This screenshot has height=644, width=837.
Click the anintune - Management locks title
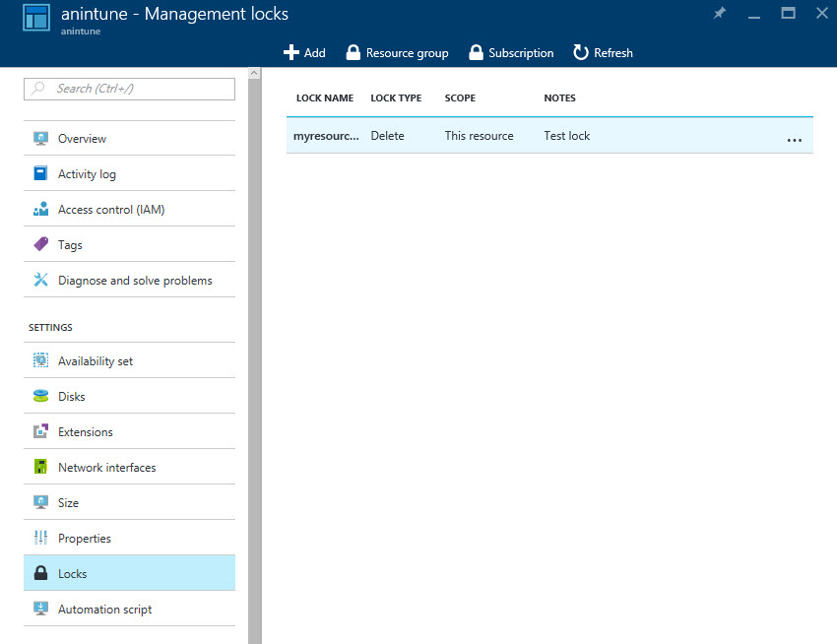click(174, 14)
